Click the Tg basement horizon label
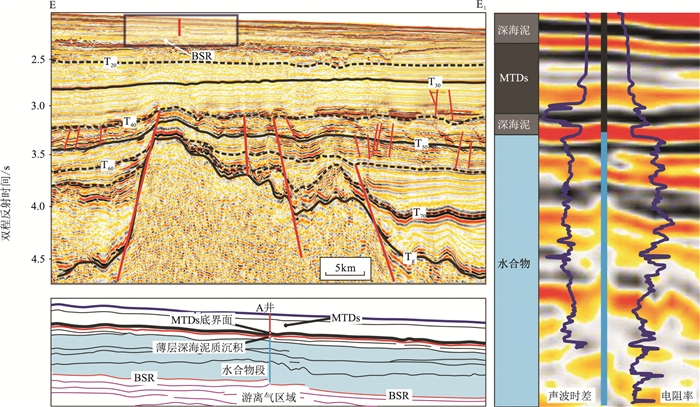 tap(410, 257)
